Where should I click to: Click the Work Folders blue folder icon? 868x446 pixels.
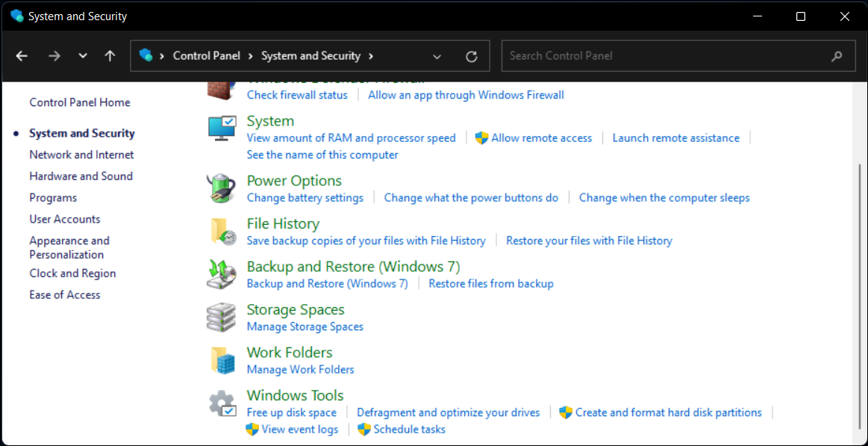222,360
